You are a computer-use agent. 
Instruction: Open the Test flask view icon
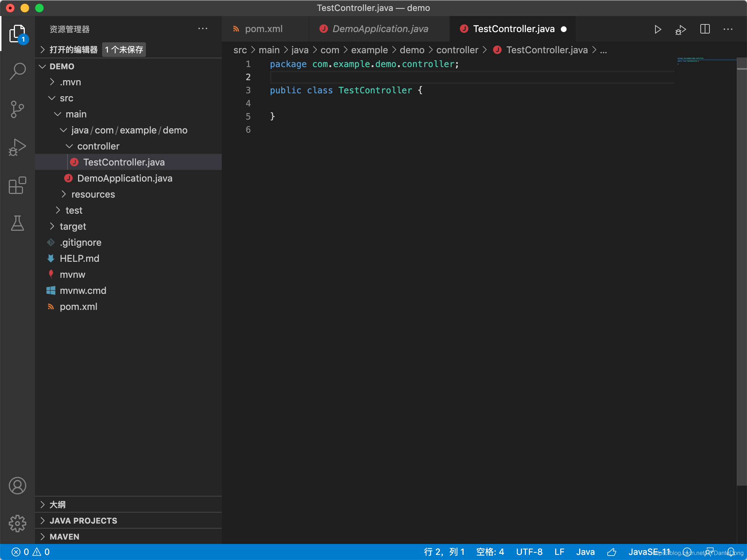point(18,223)
